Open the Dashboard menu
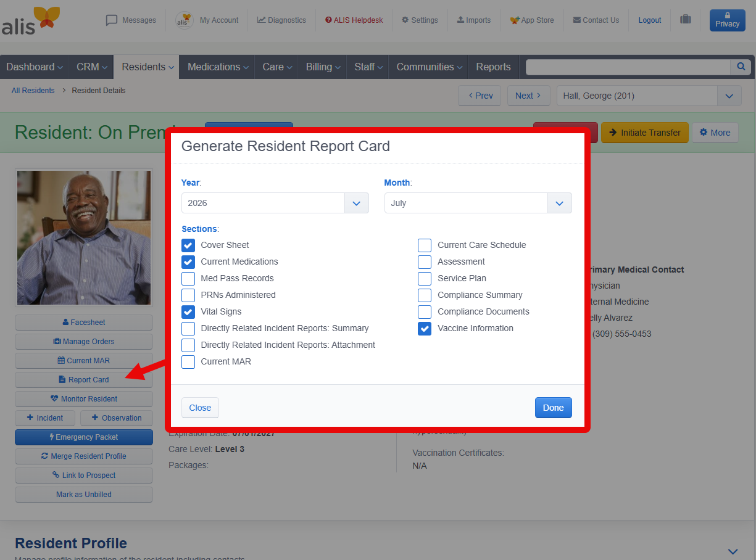 pyautogui.click(x=35, y=67)
